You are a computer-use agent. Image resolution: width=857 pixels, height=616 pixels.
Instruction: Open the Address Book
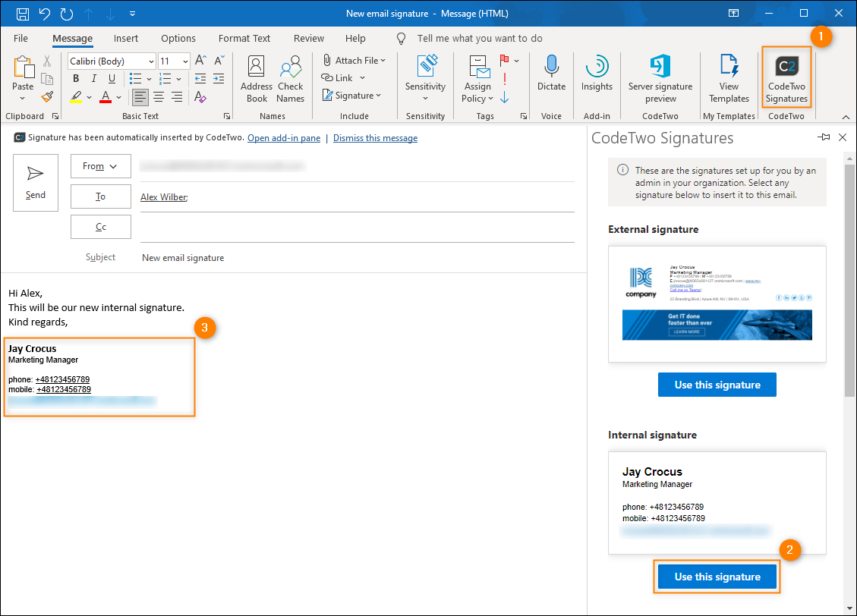pyautogui.click(x=257, y=79)
